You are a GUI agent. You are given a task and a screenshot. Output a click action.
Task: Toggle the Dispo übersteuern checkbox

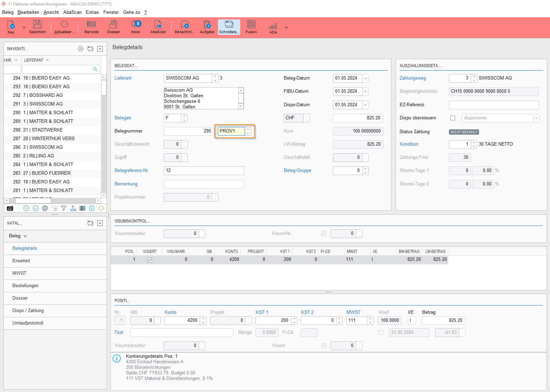[x=453, y=118]
